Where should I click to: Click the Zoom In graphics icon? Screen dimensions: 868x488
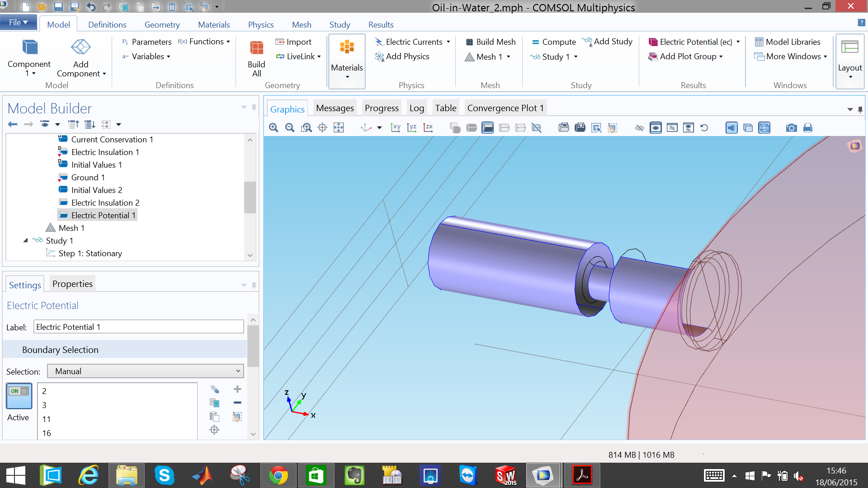pos(274,128)
